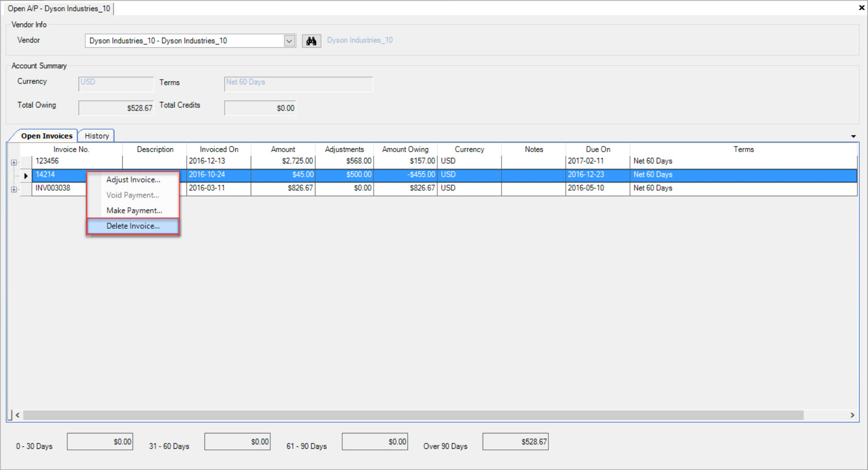Click the horizontal scrollbar thumb

tap(413, 415)
